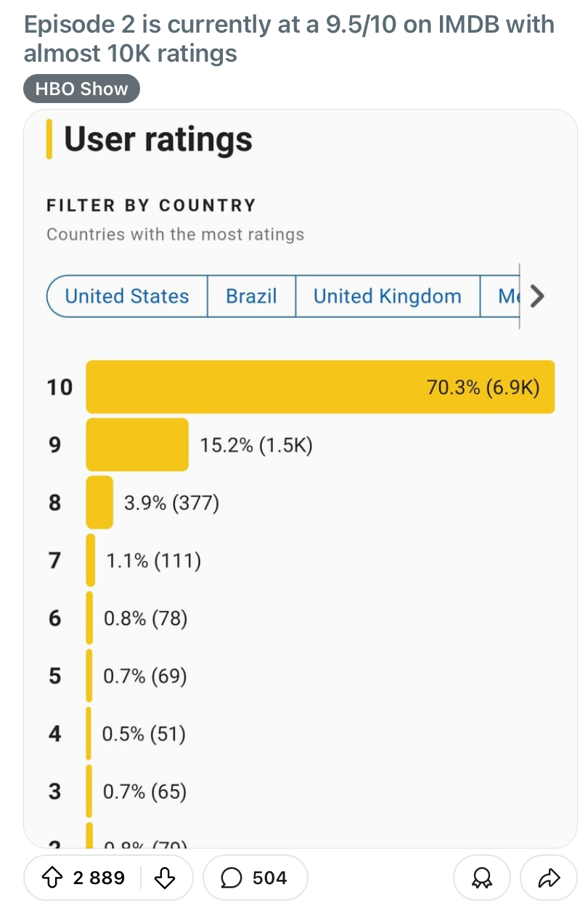Viewport: 588px width, 903px height.
Task: Open the User ratings image heading
Action: pyautogui.click(x=158, y=139)
